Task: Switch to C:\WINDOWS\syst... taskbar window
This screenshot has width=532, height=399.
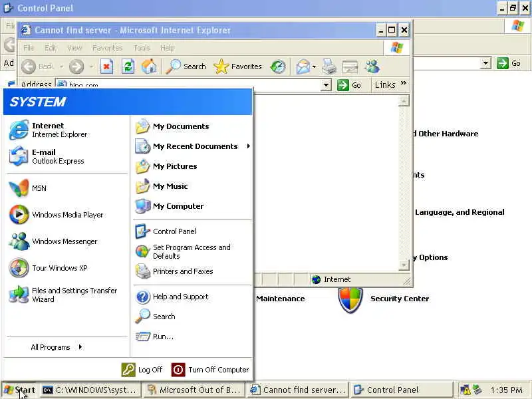Action: (x=90, y=390)
